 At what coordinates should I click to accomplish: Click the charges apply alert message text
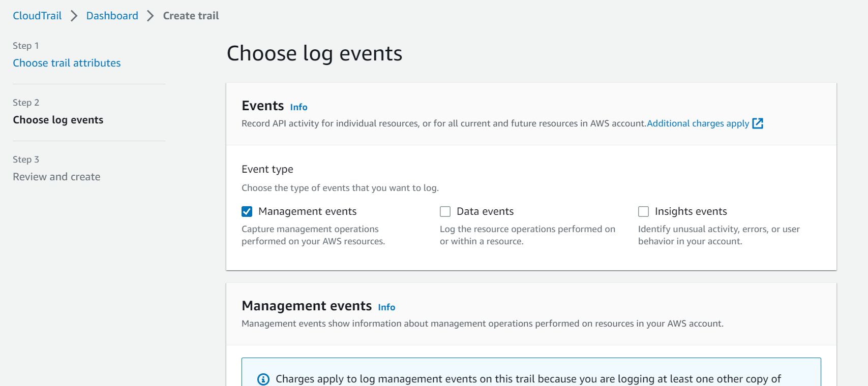(x=528, y=379)
